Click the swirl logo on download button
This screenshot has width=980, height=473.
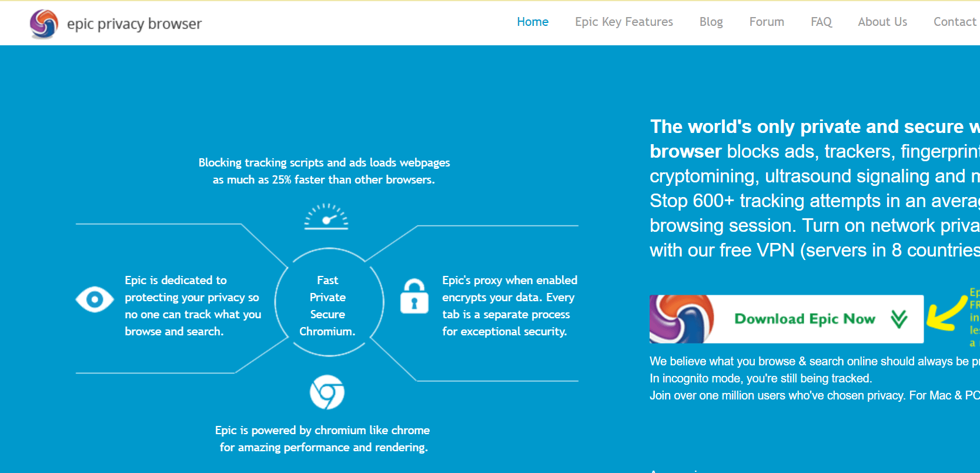tap(681, 319)
